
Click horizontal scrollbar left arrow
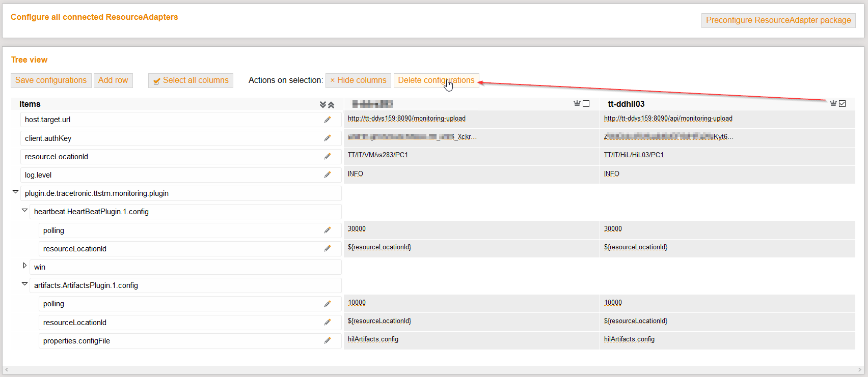[7, 370]
